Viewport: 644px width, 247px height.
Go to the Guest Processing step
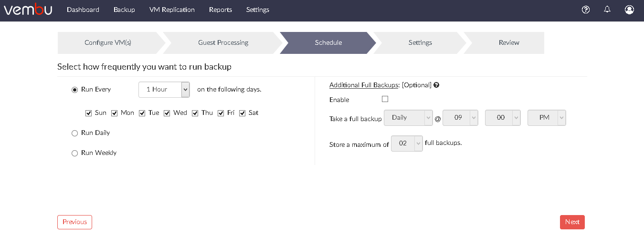pyautogui.click(x=223, y=42)
